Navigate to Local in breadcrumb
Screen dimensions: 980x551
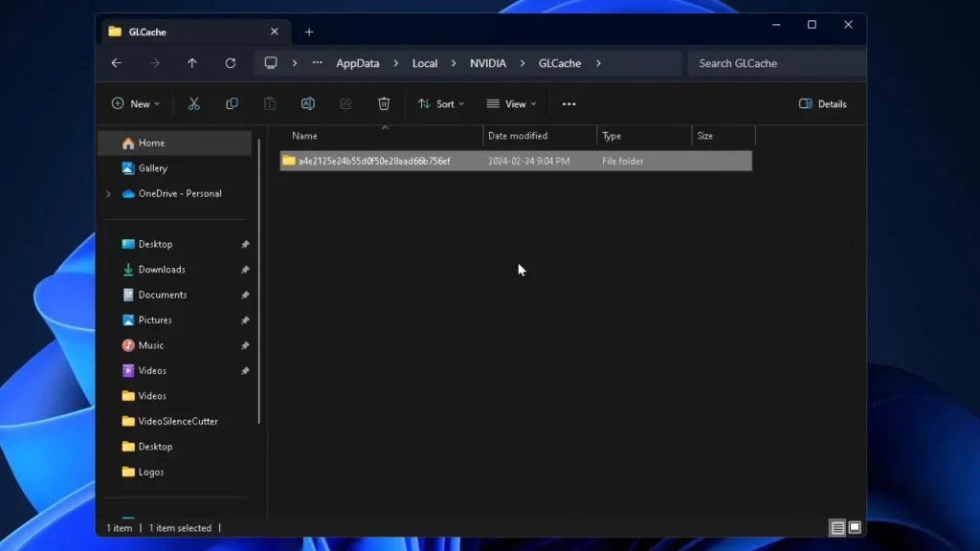pos(424,63)
